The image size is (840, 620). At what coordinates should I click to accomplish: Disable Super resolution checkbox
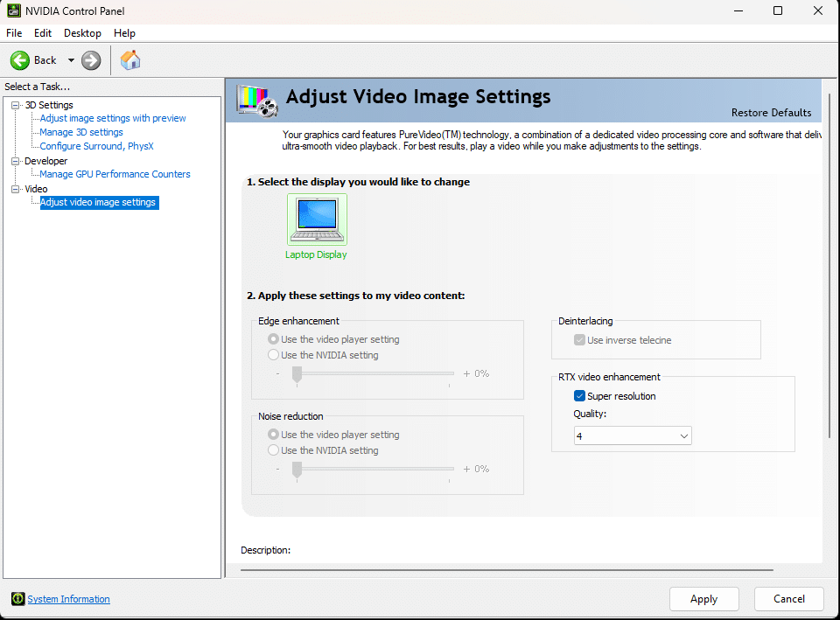(579, 395)
